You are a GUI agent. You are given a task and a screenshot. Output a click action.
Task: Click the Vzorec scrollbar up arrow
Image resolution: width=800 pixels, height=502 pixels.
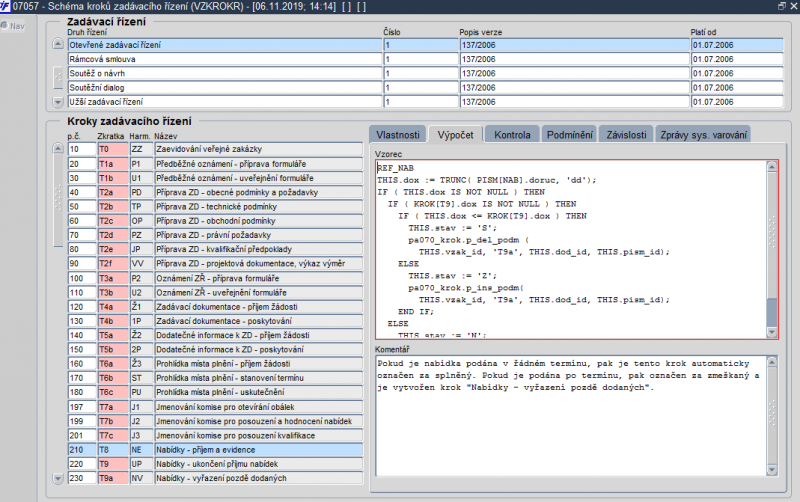pos(771,167)
